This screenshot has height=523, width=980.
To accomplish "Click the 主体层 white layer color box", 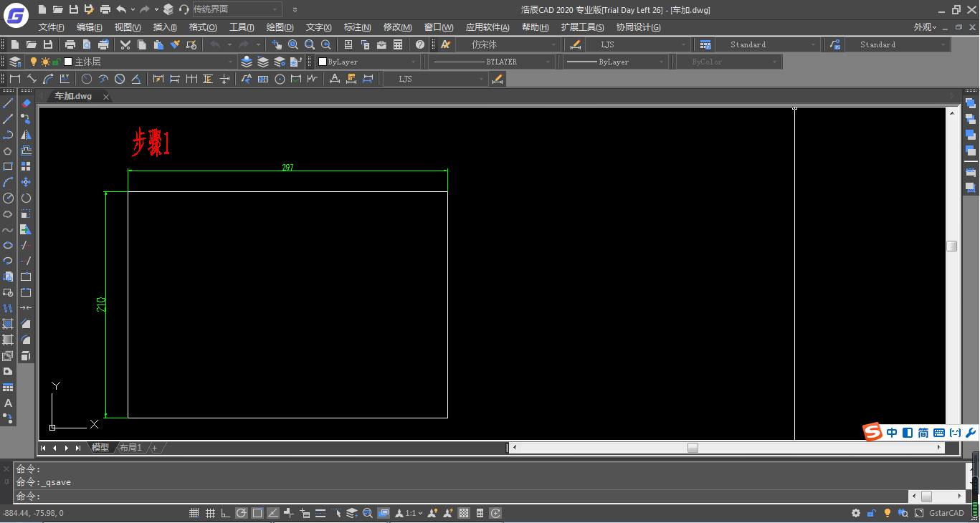I will click(x=68, y=62).
